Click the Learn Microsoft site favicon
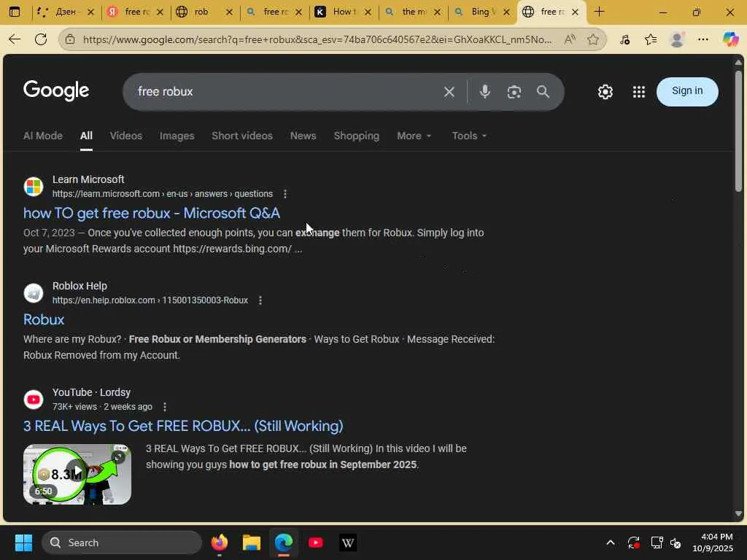Viewport: 747px width, 560px height. click(x=34, y=187)
